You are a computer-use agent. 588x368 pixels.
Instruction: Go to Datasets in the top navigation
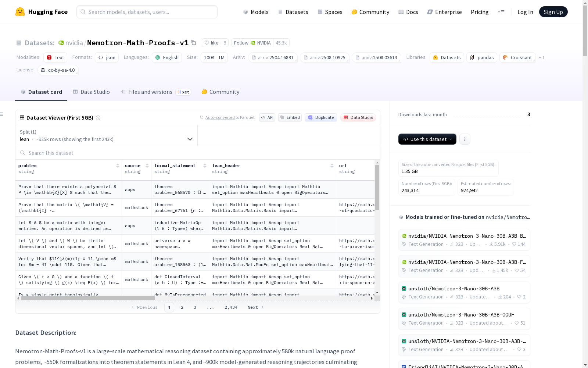pos(293,12)
